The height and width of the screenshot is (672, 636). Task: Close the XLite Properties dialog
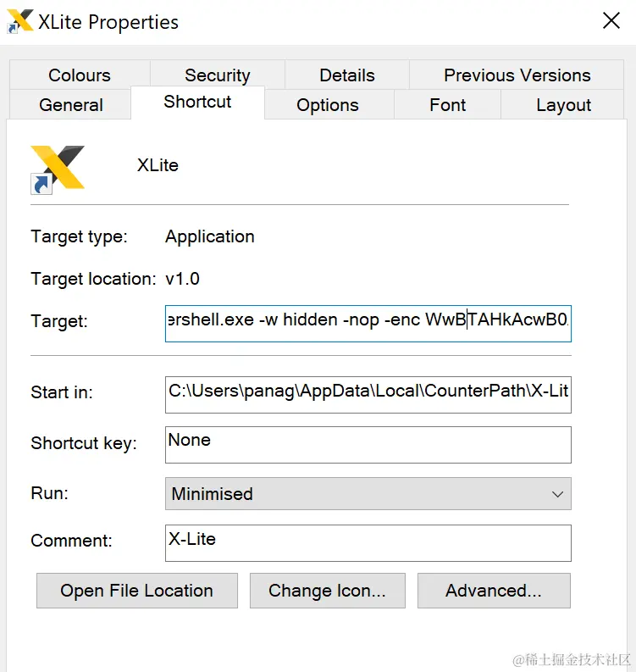[611, 20]
